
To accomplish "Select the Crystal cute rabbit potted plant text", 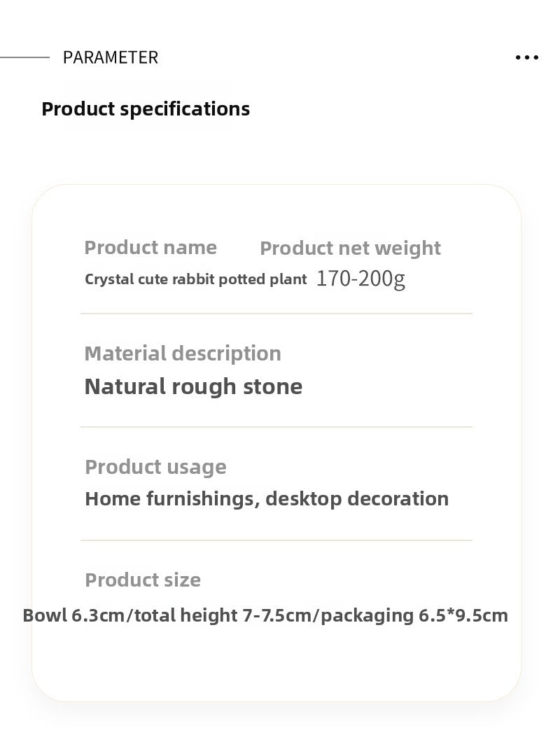I will [196, 279].
